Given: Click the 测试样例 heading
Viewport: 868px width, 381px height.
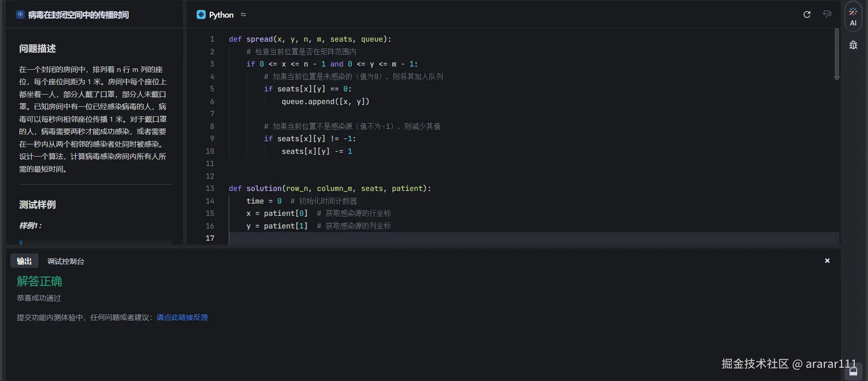Looking at the screenshot, I should coord(38,205).
